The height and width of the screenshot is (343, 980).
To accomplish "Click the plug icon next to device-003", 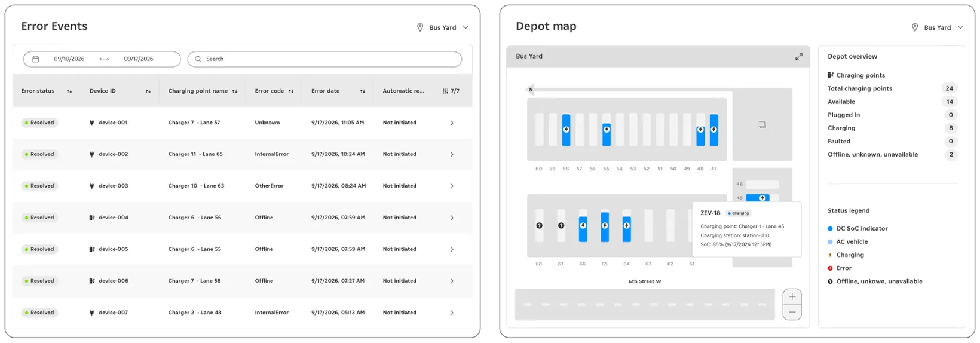I will click(x=91, y=186).
